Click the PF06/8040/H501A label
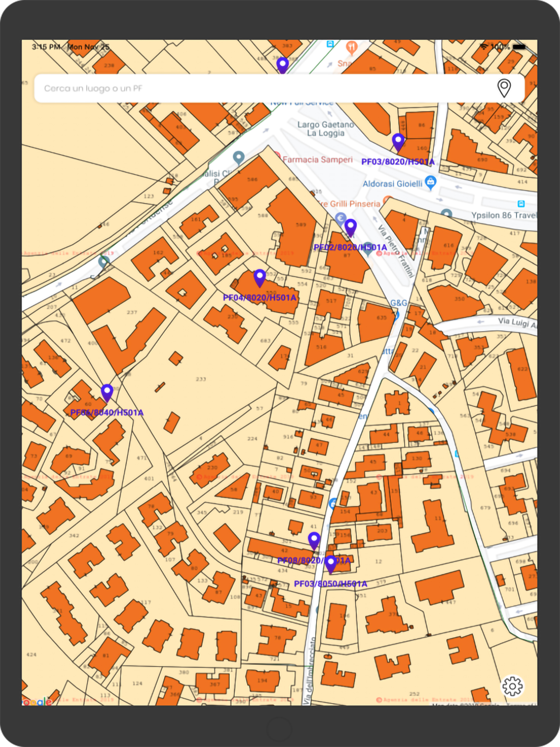This screenshot has width=560, height=747. (x=107, y=412)
